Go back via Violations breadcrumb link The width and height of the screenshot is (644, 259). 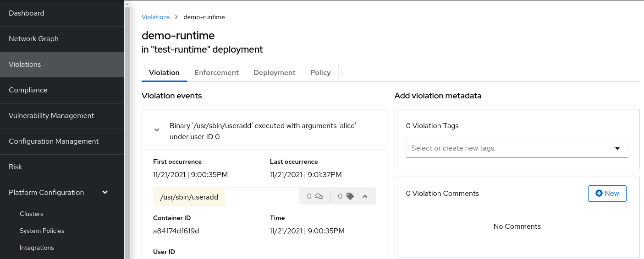coord(155,17)
